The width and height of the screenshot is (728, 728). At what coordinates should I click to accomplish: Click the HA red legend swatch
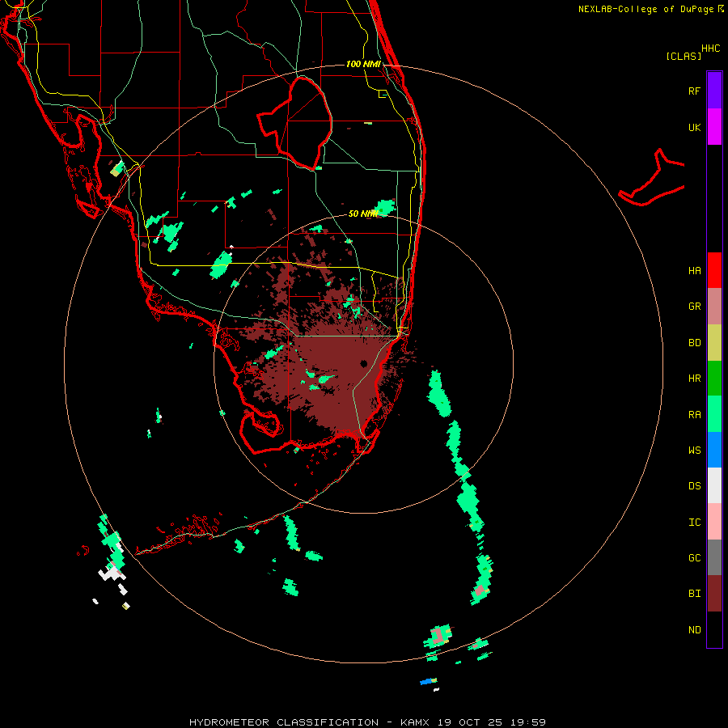coord(714,270)
